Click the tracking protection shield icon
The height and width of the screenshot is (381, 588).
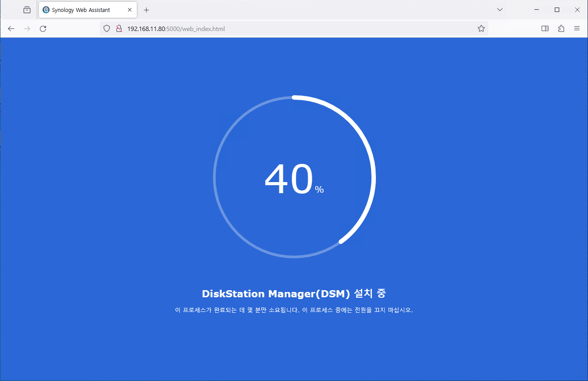pyautogui.click(x=106, y=29)
